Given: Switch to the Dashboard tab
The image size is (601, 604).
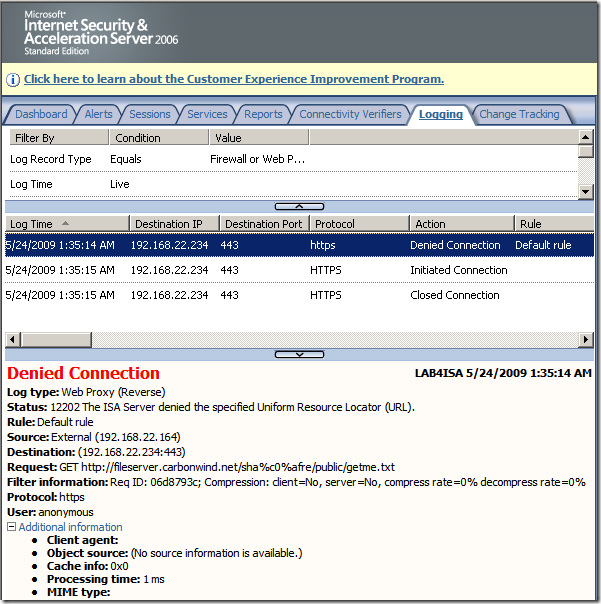Looking at the screenshot, I should [41, 114].
